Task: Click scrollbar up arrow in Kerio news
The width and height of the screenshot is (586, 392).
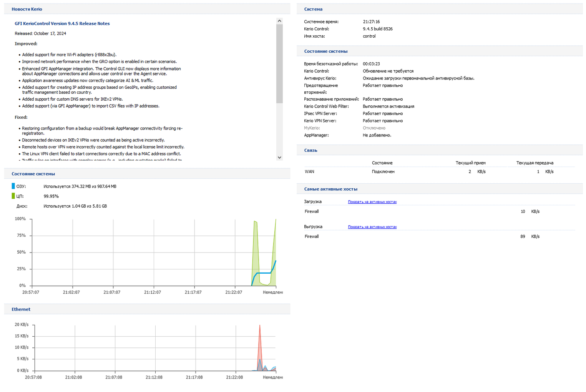Action: (279, 21)
